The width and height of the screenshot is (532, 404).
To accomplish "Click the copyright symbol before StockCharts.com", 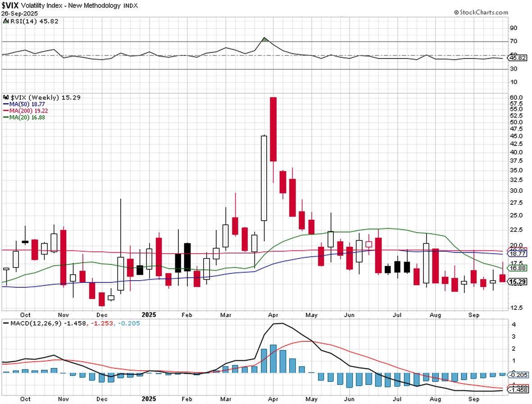I will tap(457, 13).
